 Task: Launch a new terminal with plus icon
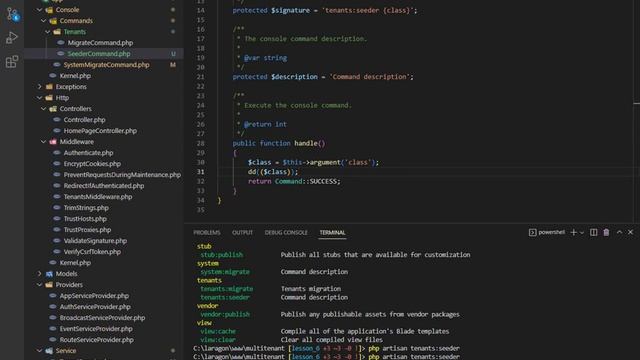pyautogui.click(x=573, y=232)
